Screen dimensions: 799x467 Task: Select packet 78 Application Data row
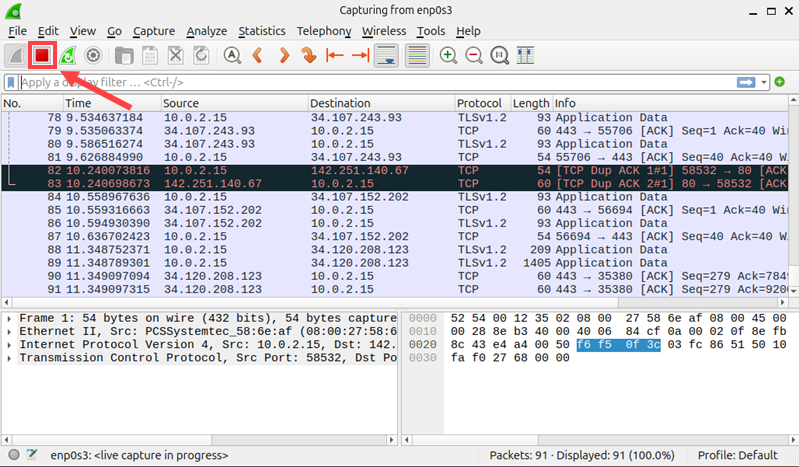pyautogui.click(x=395, y=118)
